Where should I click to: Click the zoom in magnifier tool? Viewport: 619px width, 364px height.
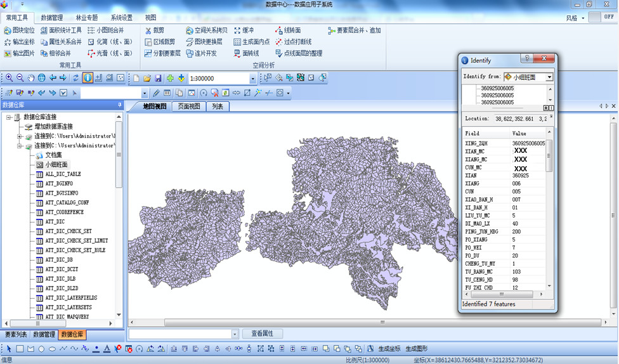[10, 78]
